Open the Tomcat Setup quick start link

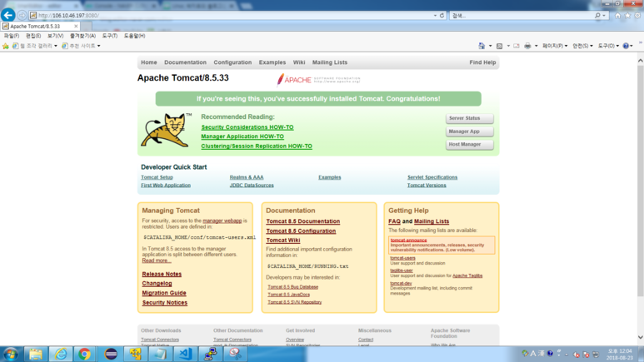pyautogui.click(x=157, y=177)
